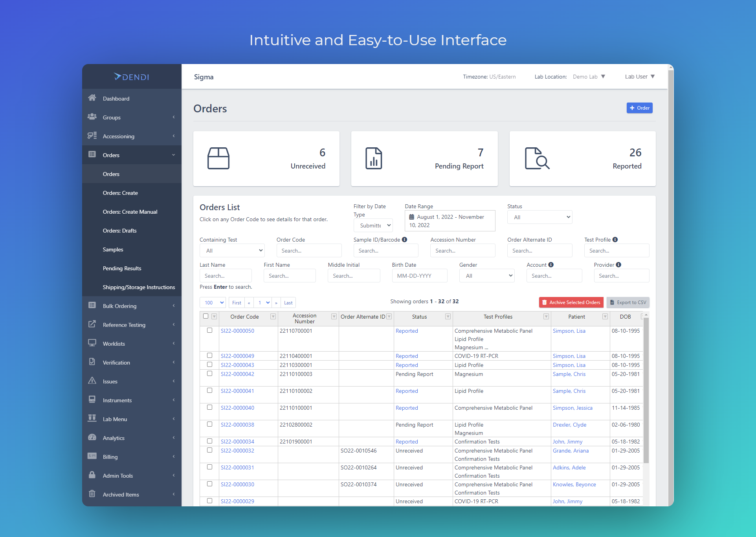Select the Issues warning icon in sidebar
This screenshot has height=537, width=756.
[93, 381]
